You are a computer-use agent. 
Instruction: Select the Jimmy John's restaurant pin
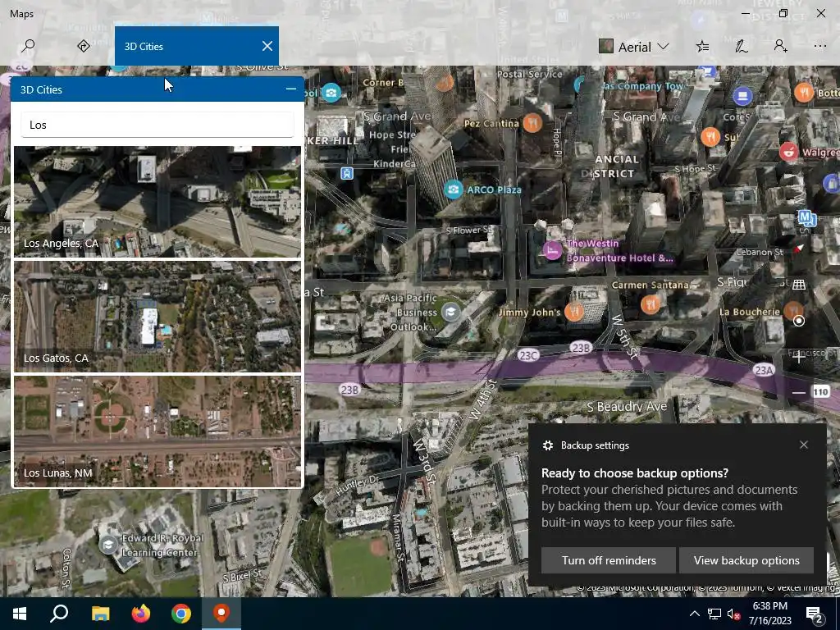point(573,311)
